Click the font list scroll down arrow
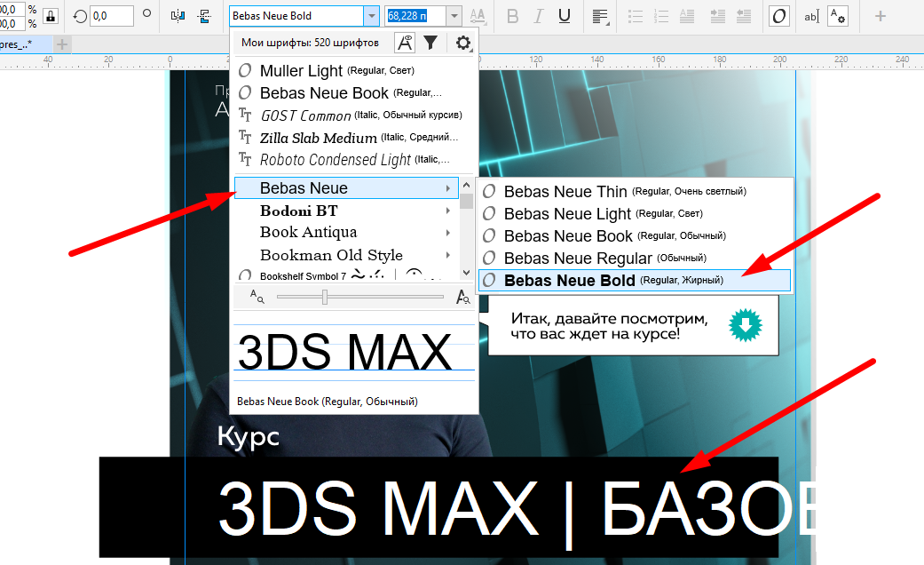The height and width of the screenshot is (565, 924). pyautogui.click(x=466, y=273)
